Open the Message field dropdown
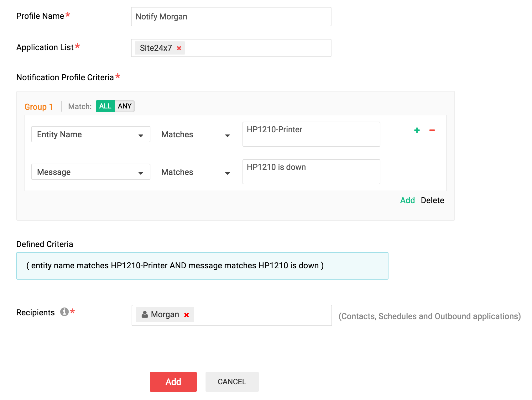The width and height of the screenshot is (532, 400). (91, 172)
